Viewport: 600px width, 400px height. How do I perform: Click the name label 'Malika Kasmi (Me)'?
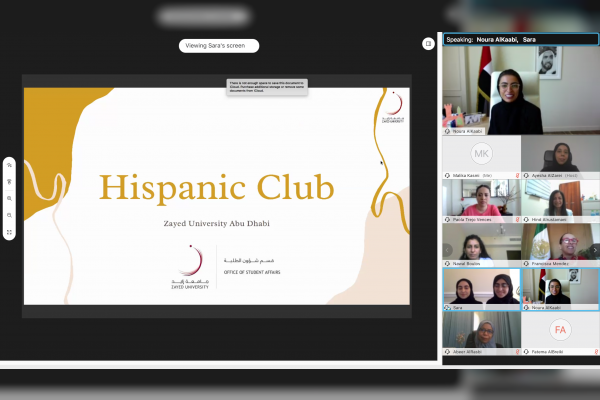click(472, 175)
